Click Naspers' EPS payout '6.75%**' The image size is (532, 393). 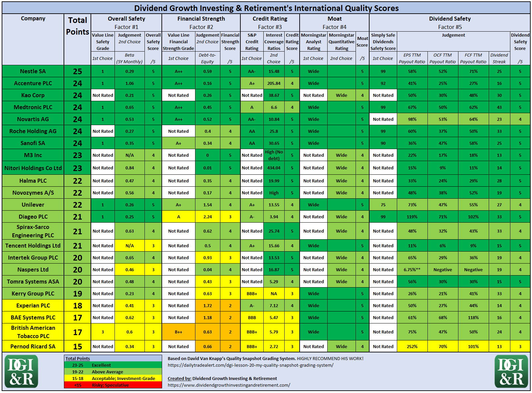tap(412, 270)
